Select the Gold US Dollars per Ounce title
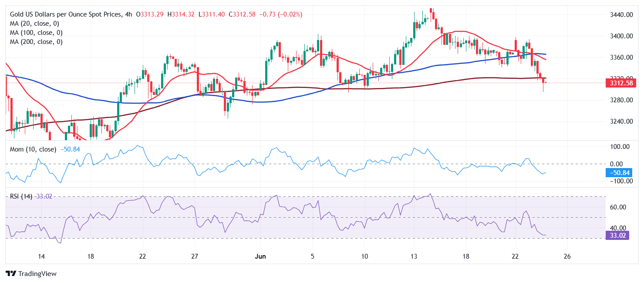Image resolution: width=644 pixels, height=283 pixels. tap(66, 14)
